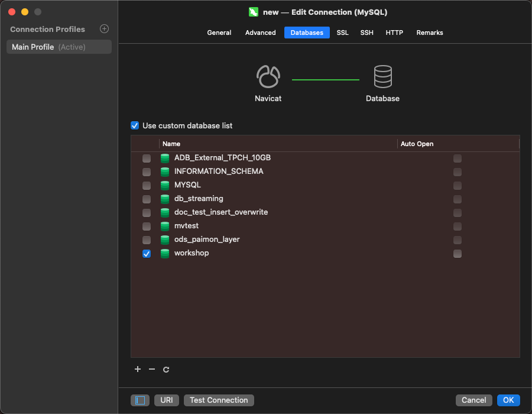The height and width of the screenshot is (414, 532).
Task: Open the SSH tab
Action: (x=366, y=33)
